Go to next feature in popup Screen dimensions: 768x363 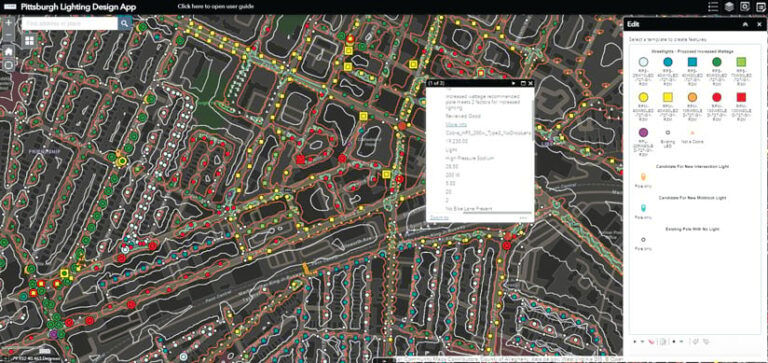(x=514, y=84)
